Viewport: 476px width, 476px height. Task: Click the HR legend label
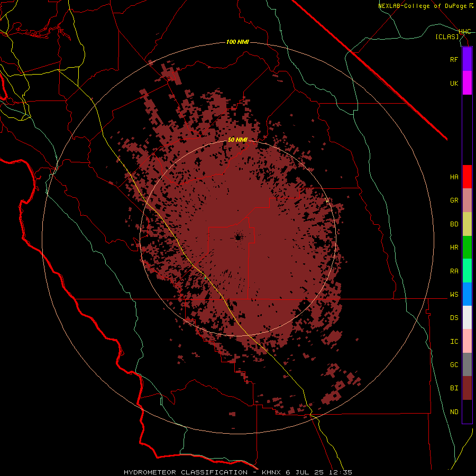(x=454, y=248)
